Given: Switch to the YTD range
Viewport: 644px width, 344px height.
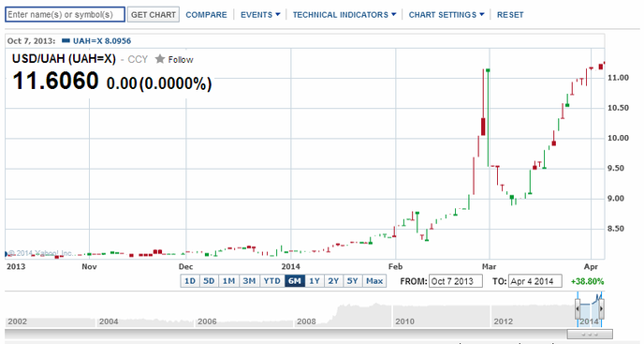Looking at the screenshot, I should [x=271, y=281].
